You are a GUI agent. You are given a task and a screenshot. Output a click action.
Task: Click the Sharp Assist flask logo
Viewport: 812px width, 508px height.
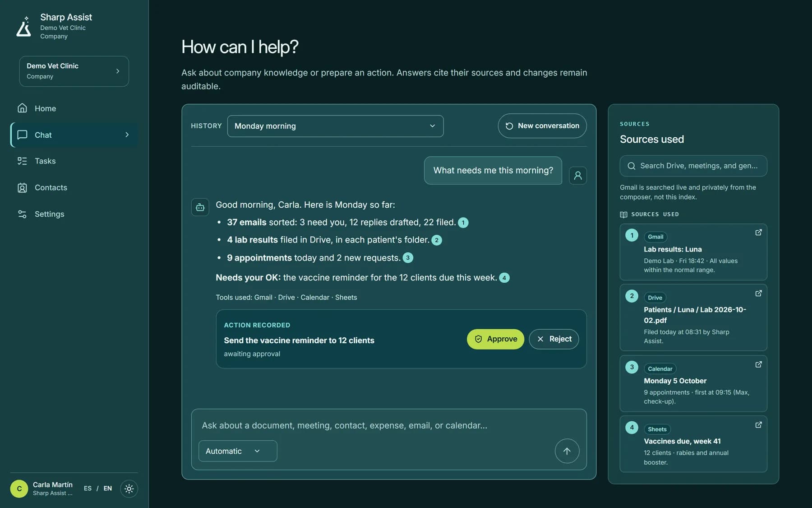coord(24,26)
